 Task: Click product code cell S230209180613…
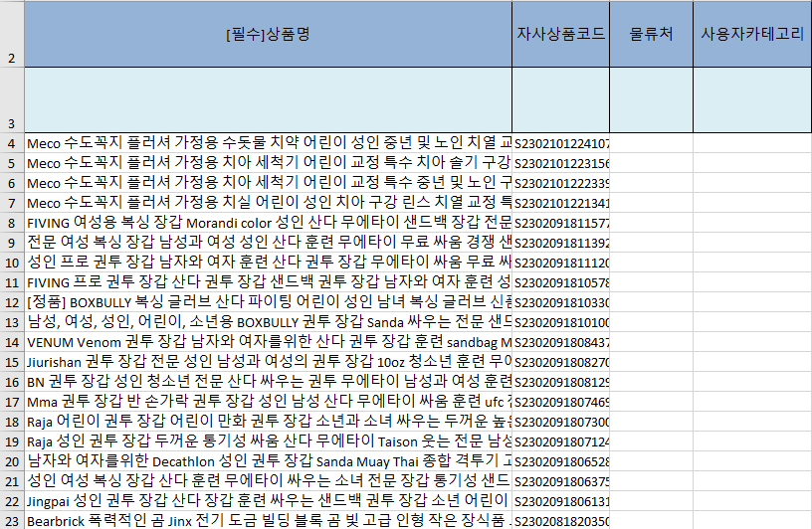561,501
